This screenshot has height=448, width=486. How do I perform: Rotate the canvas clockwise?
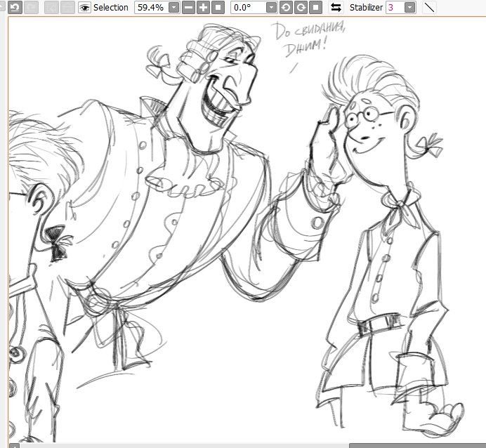point(301,7)
